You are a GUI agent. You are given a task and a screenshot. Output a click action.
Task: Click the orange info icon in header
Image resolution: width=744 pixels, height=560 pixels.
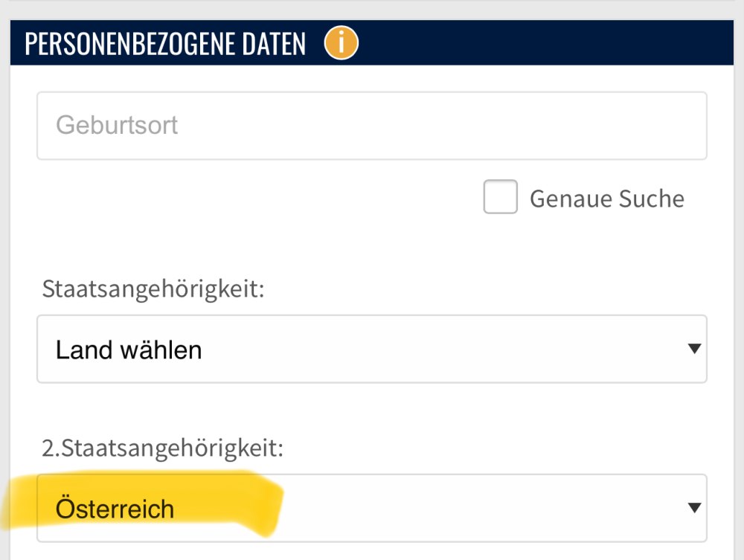pyautogui.click(x=341, y=44)
